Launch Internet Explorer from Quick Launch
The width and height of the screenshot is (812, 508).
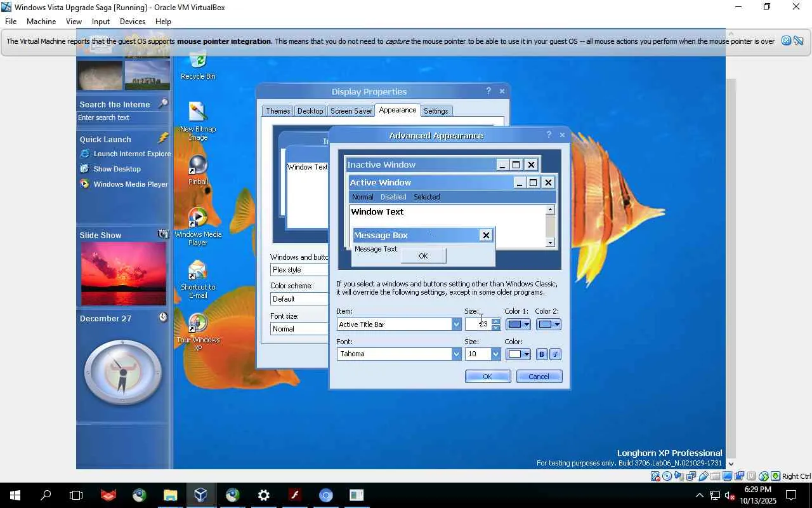coord(126,154)
